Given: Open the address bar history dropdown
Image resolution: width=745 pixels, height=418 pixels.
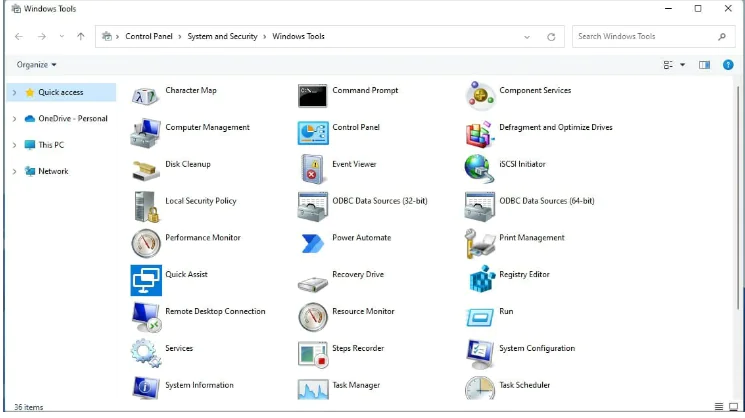Looking at the screenshot, I should pyautogui.click(x=527, y=37).
